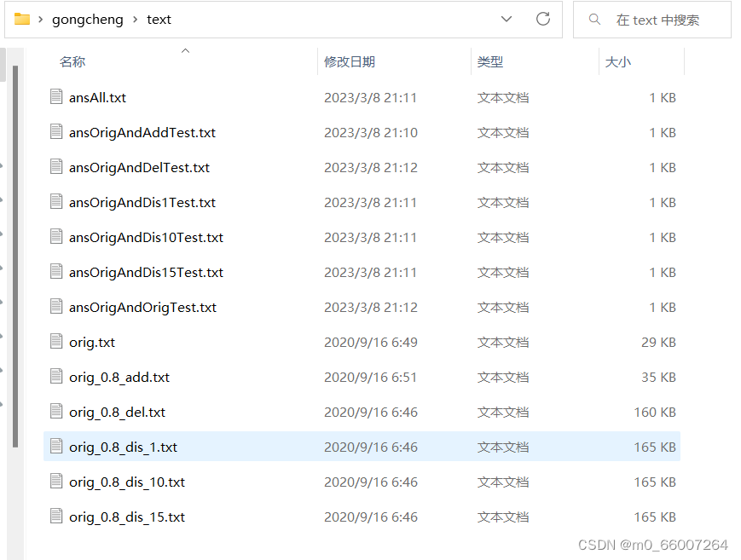741x560 pixels.
Task: Click the 29 KB size of orig.txt
Action: [658, 343]
